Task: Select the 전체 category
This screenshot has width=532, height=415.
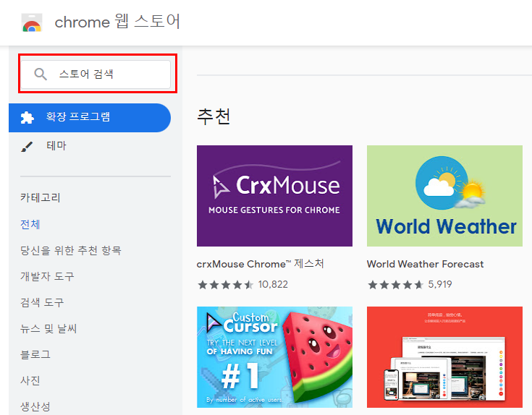Action: coord(30,224)
